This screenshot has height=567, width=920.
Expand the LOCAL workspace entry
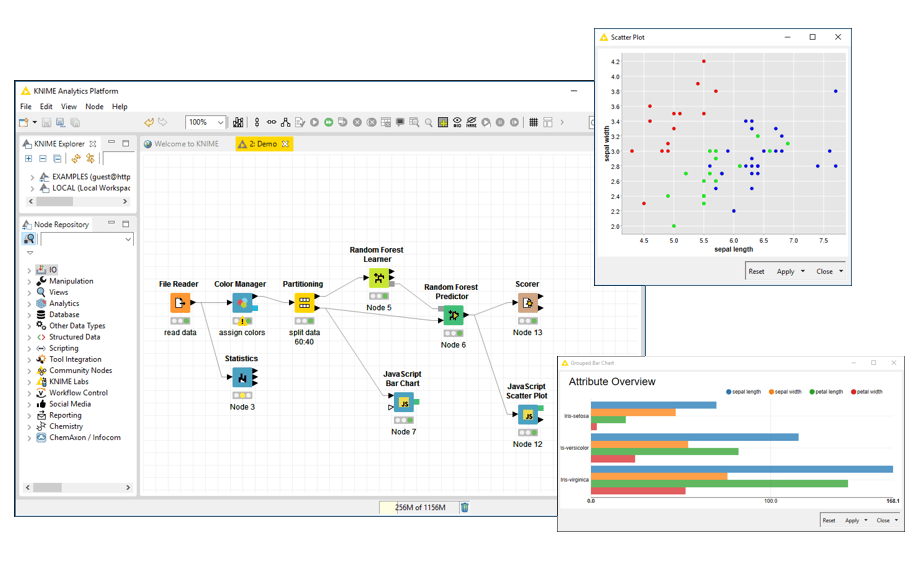(x=32, y=188)
